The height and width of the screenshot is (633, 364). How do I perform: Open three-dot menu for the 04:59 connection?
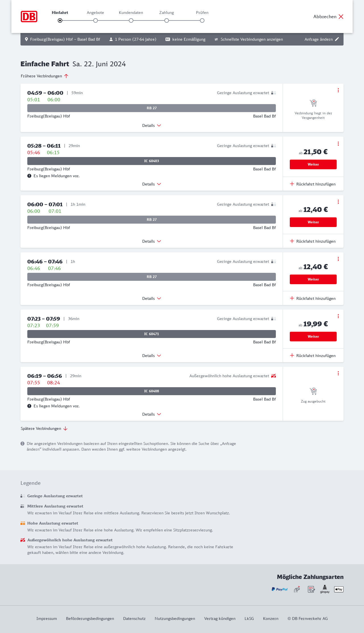[x=338, y=90]
